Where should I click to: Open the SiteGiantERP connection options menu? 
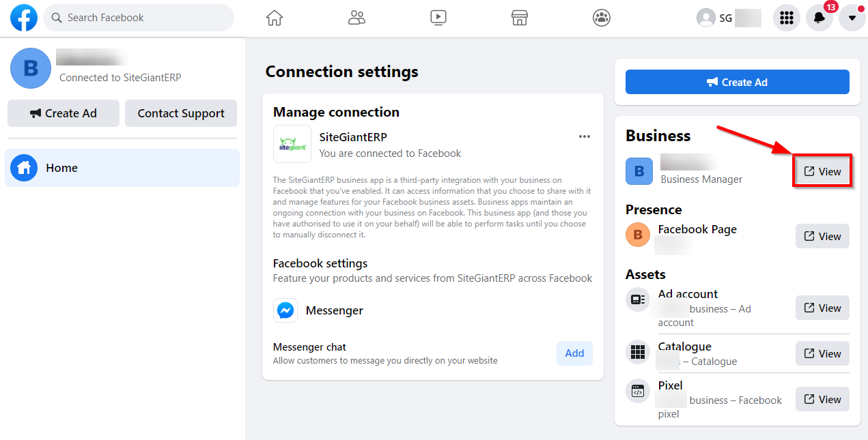point(584,136)
